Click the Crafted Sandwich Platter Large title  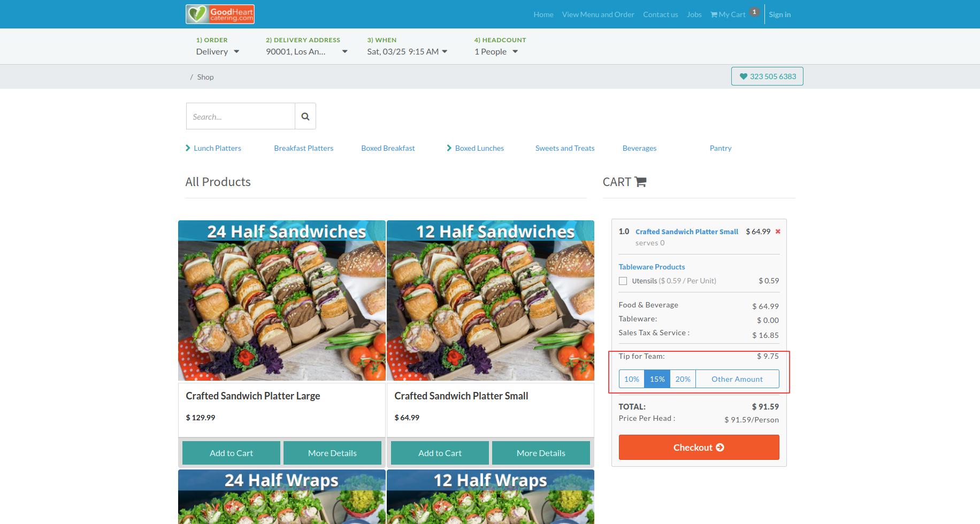coord(253,396)
